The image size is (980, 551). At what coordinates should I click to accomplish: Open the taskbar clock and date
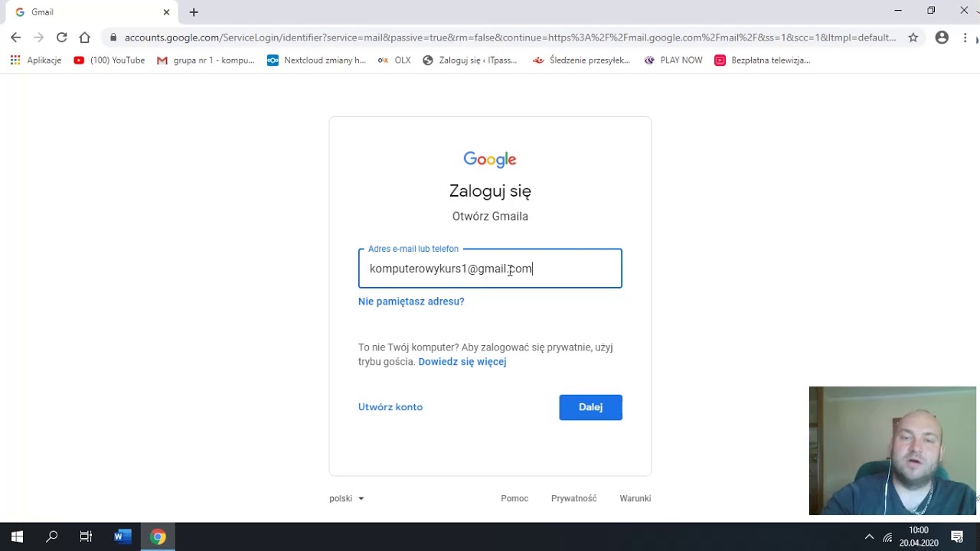click(919, 536)
